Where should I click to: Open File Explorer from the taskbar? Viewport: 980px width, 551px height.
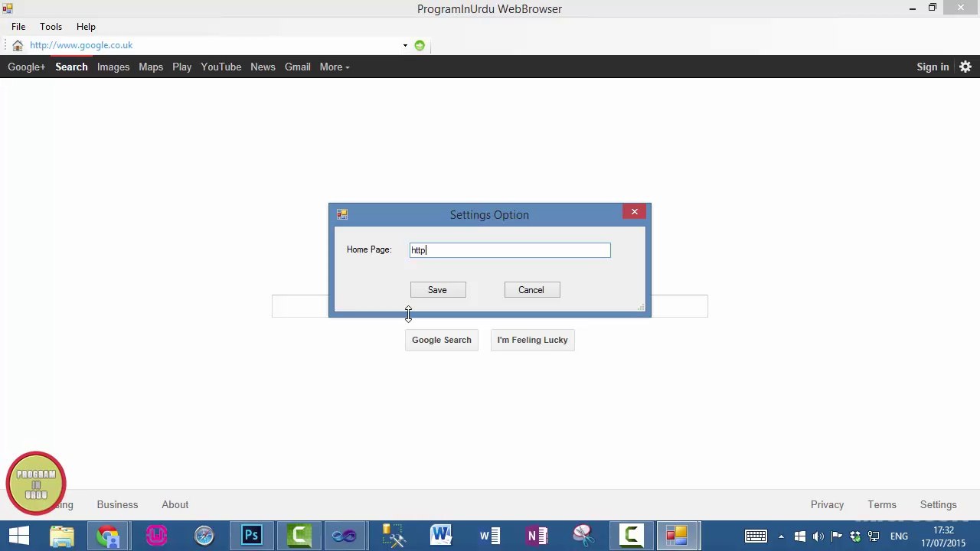click(62, 536)
